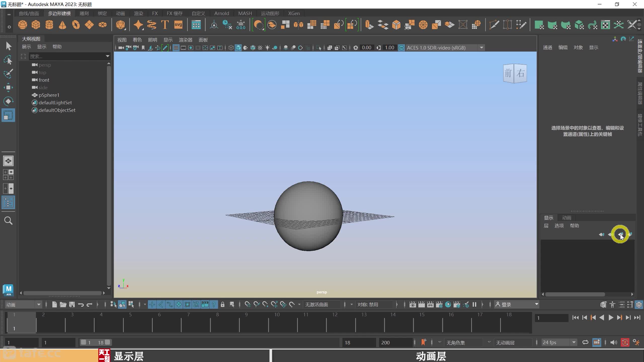Toggle use all lights in viewport
Viewport: 644px width, 362px height.
[x=267, y=48]
